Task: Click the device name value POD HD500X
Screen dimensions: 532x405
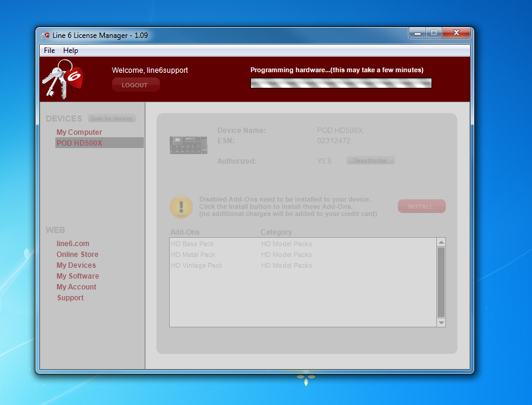Action: coord(340,131)
